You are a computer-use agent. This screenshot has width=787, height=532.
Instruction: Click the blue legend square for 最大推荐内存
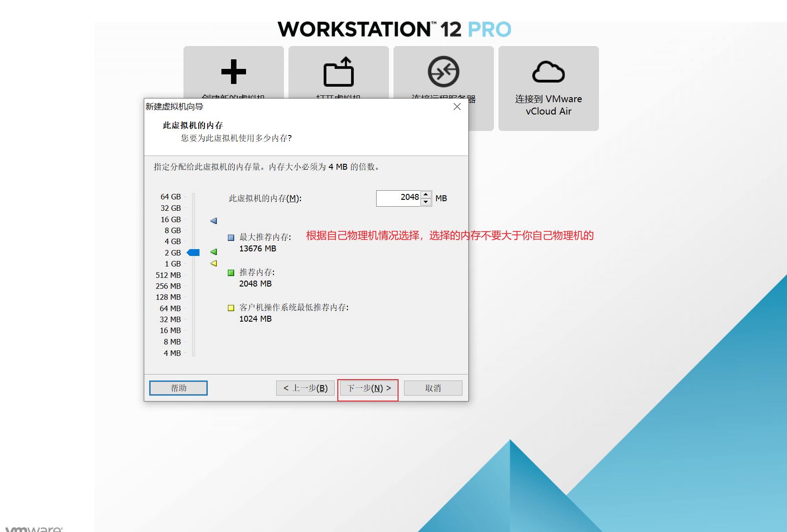pos(231,238)
